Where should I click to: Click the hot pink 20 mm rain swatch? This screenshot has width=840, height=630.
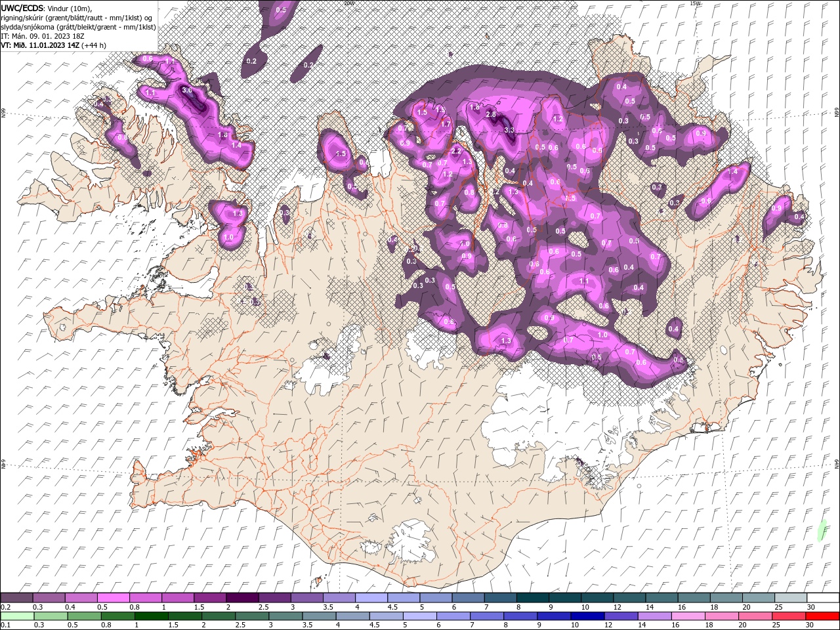755,616
